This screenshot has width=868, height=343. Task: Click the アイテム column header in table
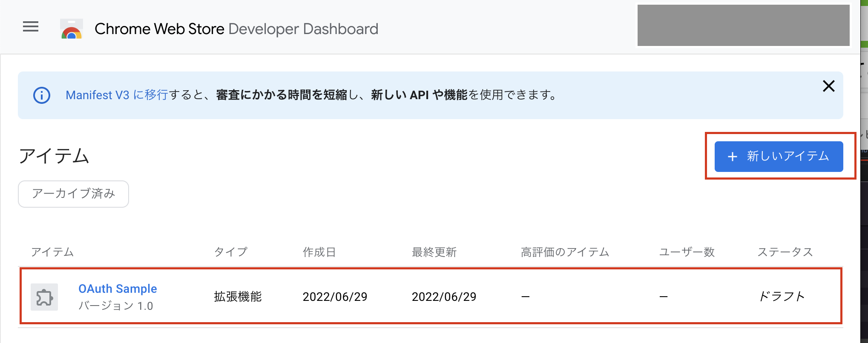click(52, 252)
